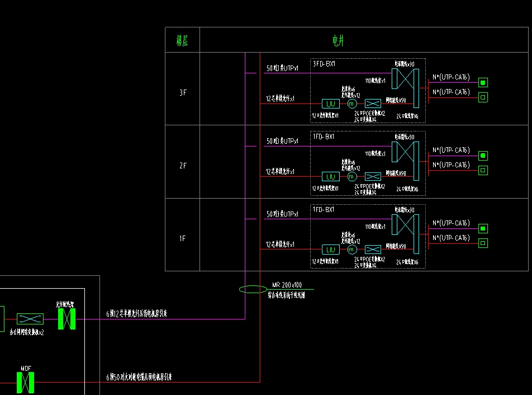This screenshot has width=532, height=395.
Task: Click upper 'N*(UTP-CAT6)' label on 3F
Action: (x=452, y=77)
